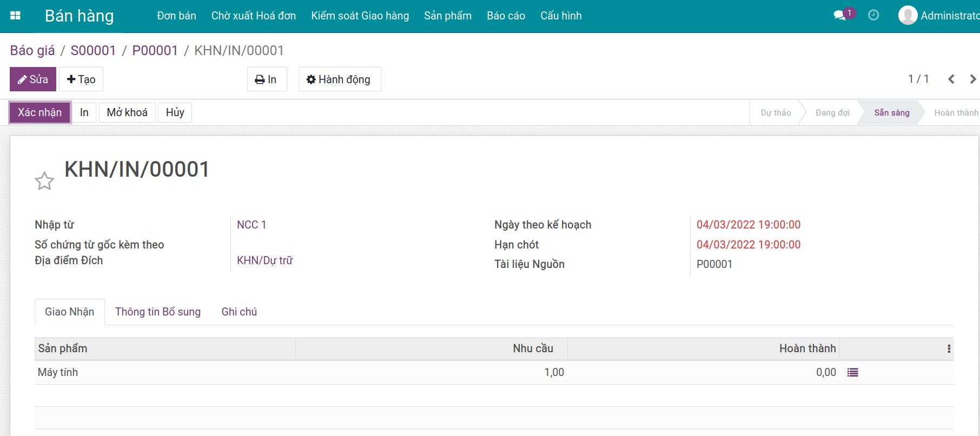Image resolution: width=980 pixels, height=436 pixels.
Task: Open the NCC 1 supplier link
Action: [251, 225]
